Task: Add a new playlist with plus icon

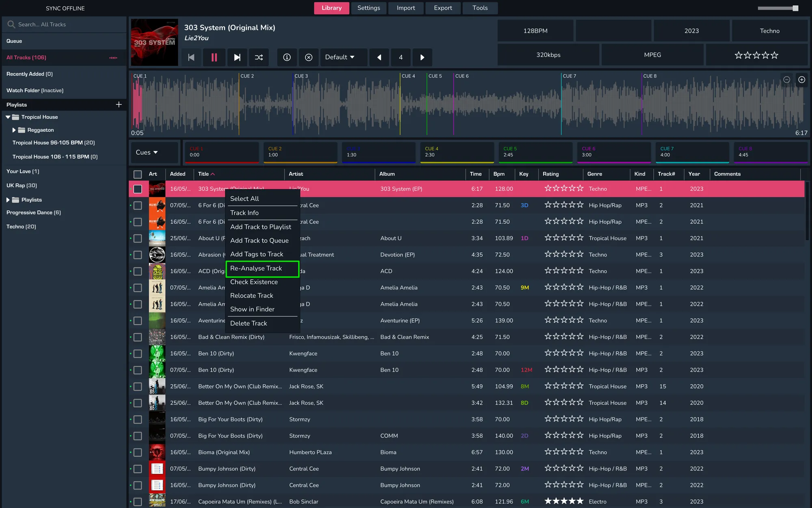Action: coord(119,104)
